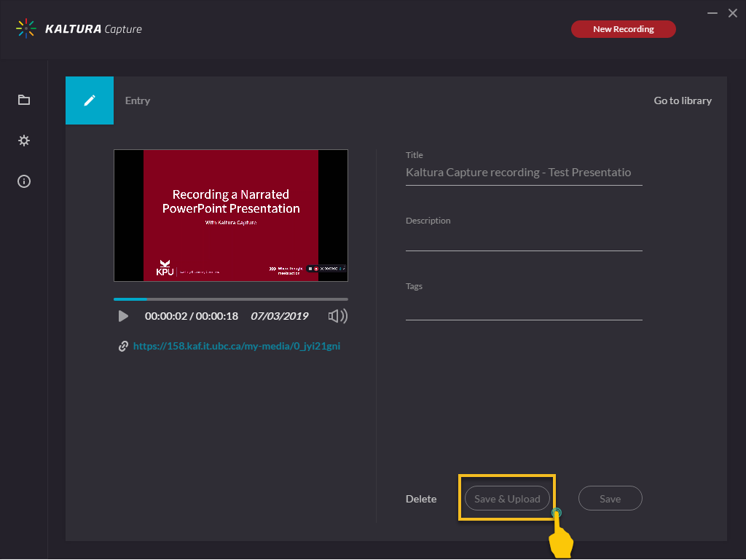Screen dimensions: 746x560
Task: Mute the volume speaker icon
Action: [338, 316]
